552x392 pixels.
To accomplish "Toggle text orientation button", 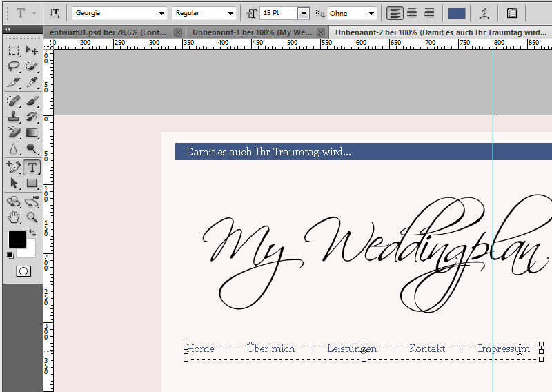I will click(x=55, y=13).
